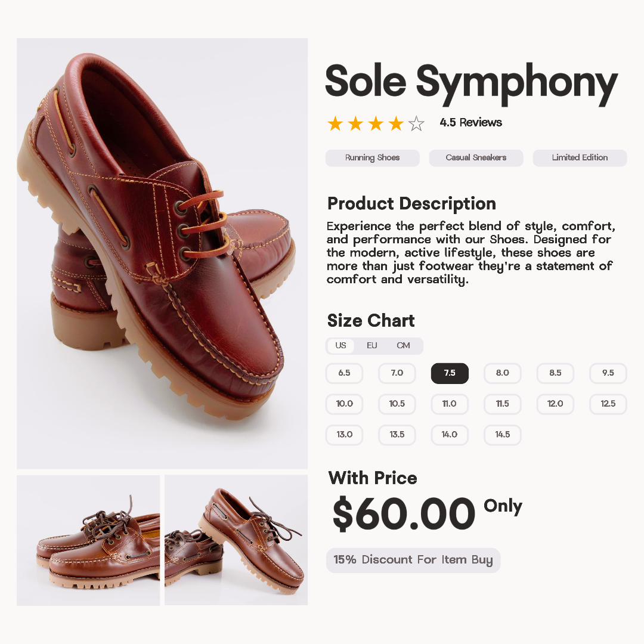Open the 4.5 Reviews link

tap(470, 123)
